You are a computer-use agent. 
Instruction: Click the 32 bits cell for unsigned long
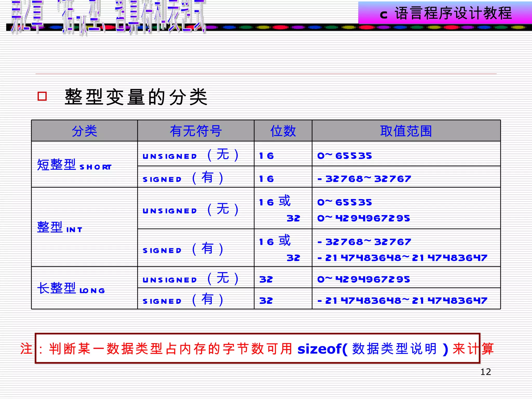(283, 277)
